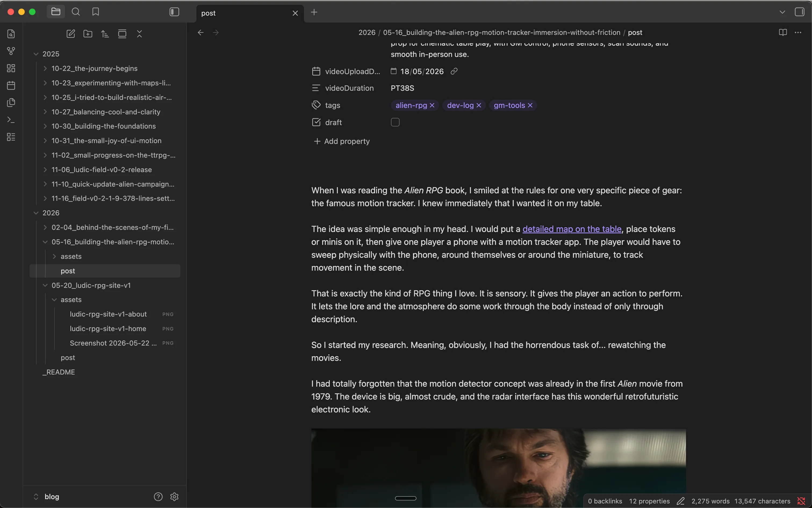This screenshot has height=508, width=812.
Task: Open more options three-dot menu
Action: pos(798,32)
